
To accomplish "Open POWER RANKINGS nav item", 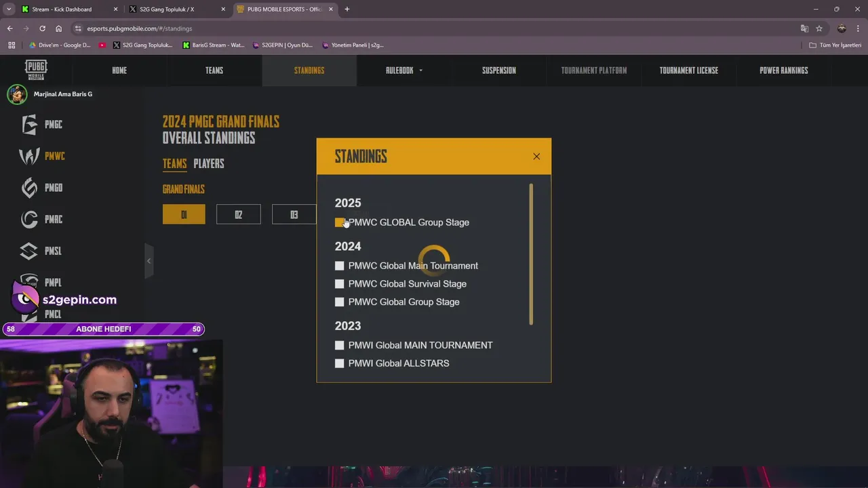I will [x=784, y=70].
